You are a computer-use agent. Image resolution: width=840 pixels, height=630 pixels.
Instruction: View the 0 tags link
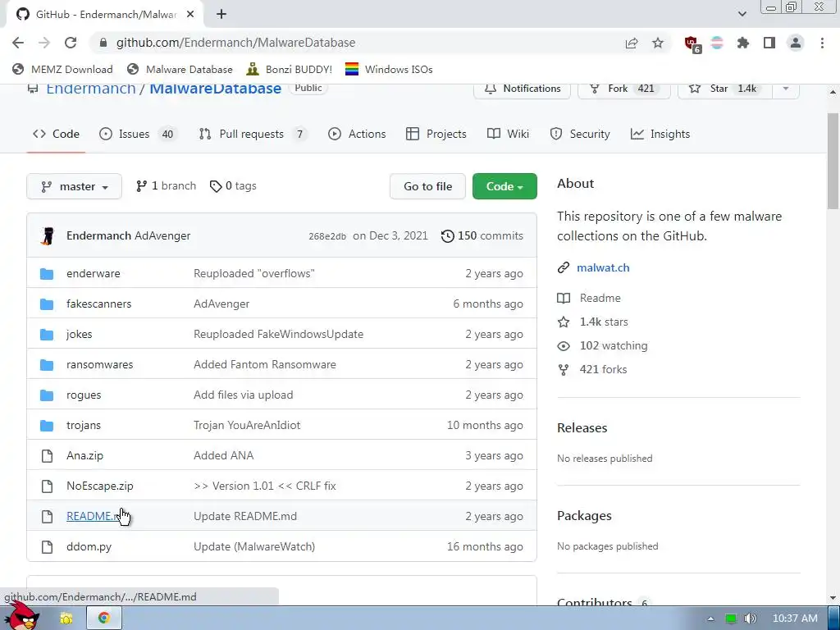pos(233,186)
